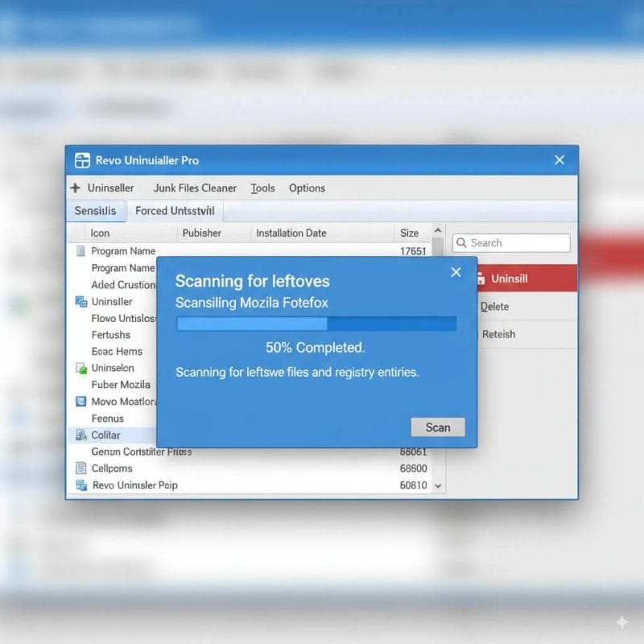Viewport: 644px width, 644px height.
Task: Click the Revo Uninuialler Pro title bar icon
Action: coord(81,159)
